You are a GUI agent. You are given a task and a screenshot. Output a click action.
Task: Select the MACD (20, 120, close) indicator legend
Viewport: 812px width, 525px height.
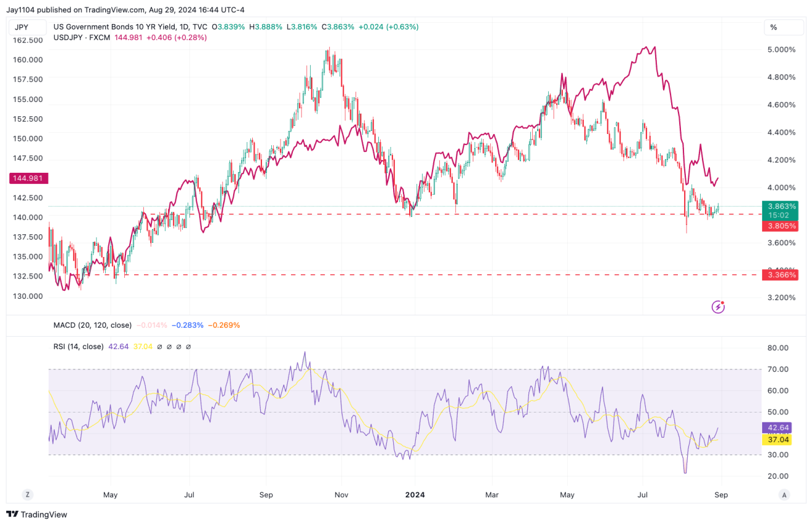[92, 325]
